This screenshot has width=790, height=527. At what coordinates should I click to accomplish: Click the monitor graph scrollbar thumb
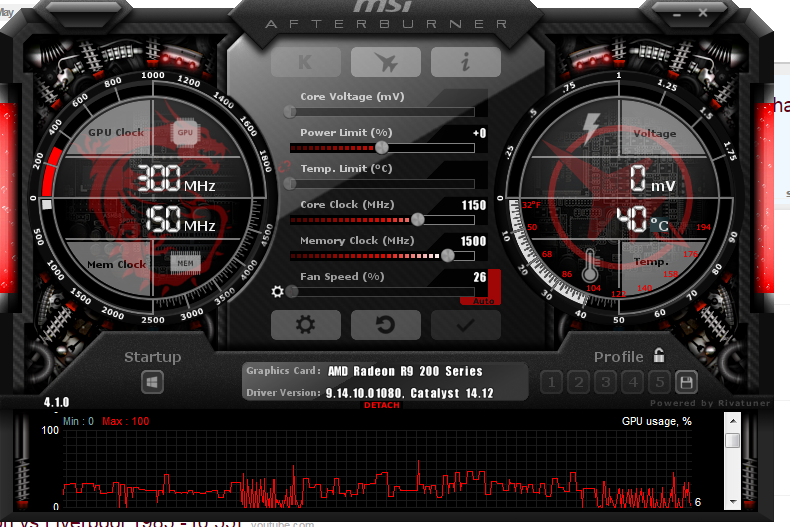tap(733, 440)
